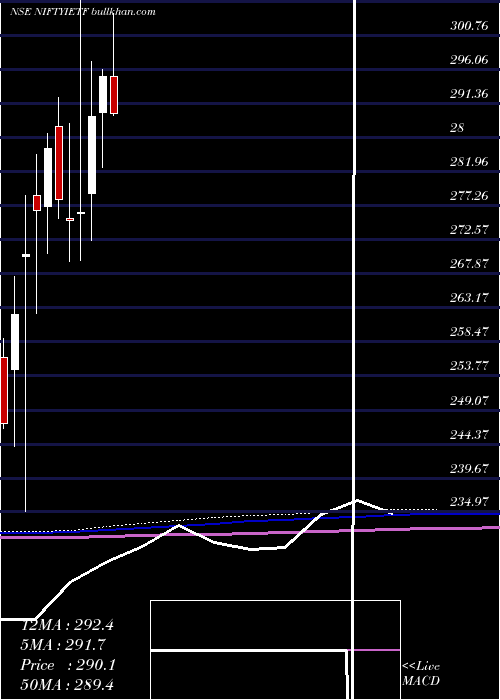Viewport: 500px width, 700px height.
Task: Select the 291.36 price axis label
Action: pos(469,94)
